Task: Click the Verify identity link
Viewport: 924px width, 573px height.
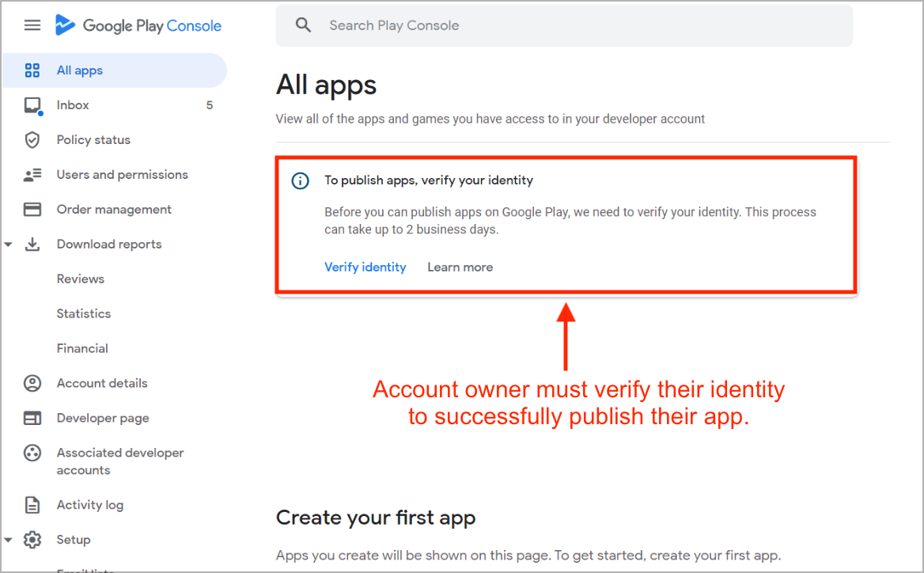Action: (365, 268)
